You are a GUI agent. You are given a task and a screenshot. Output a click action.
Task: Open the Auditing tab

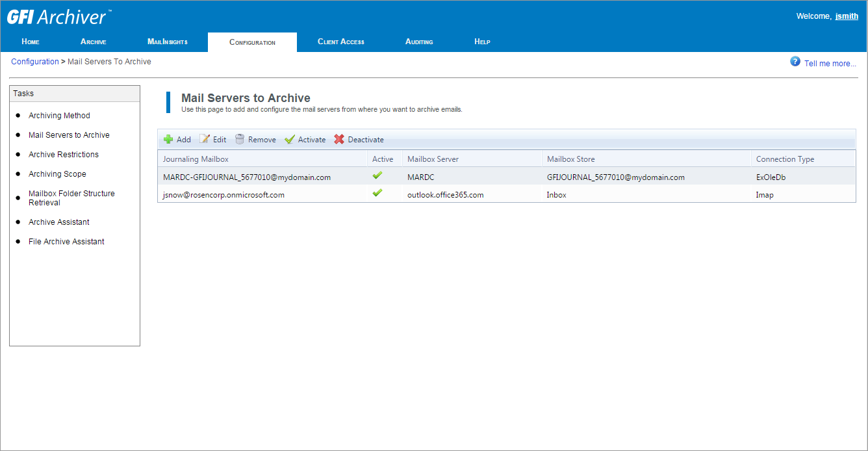[419, 42]
